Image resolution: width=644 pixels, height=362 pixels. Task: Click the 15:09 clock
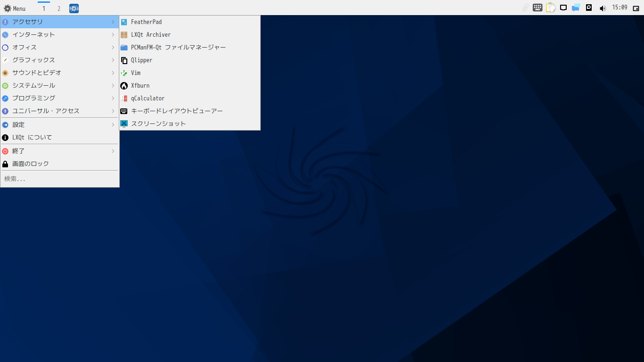tap(619, 8)
